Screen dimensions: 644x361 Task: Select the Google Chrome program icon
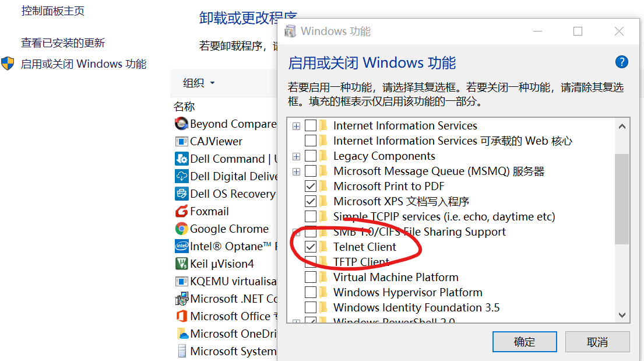(181, 229)
